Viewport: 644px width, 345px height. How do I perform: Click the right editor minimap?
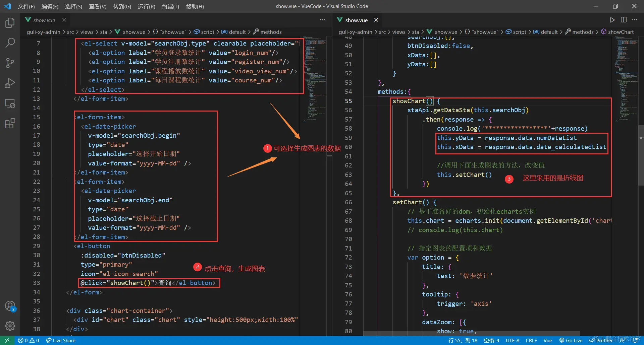coord(627,79)
